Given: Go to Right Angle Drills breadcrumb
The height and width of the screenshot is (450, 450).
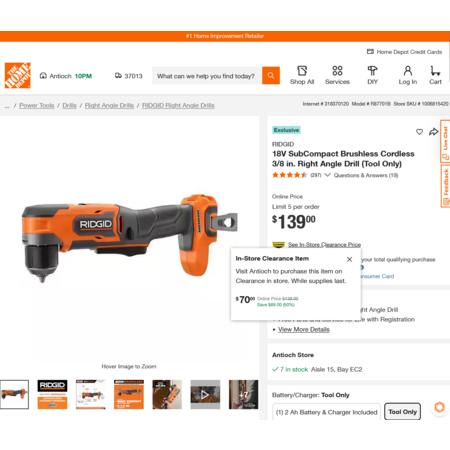Looking at the screenshot, I should click(x=109, y=105).
